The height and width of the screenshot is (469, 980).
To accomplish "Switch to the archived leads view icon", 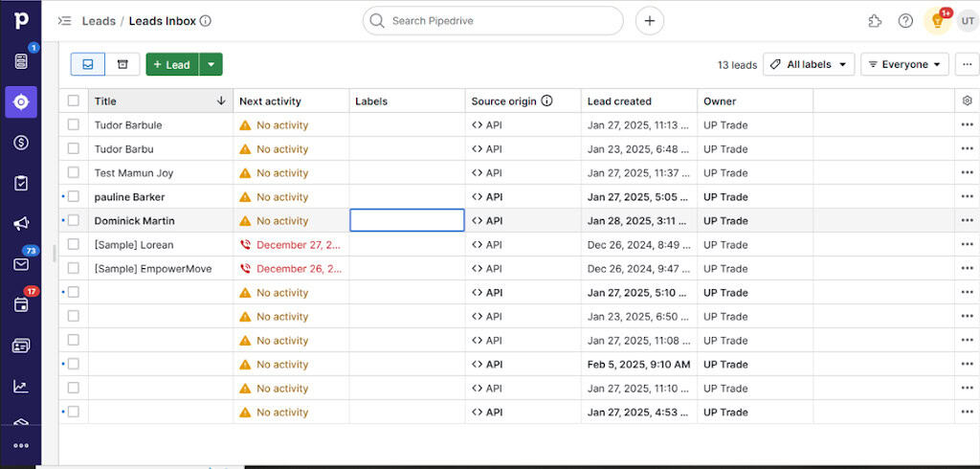I will 122,64.
